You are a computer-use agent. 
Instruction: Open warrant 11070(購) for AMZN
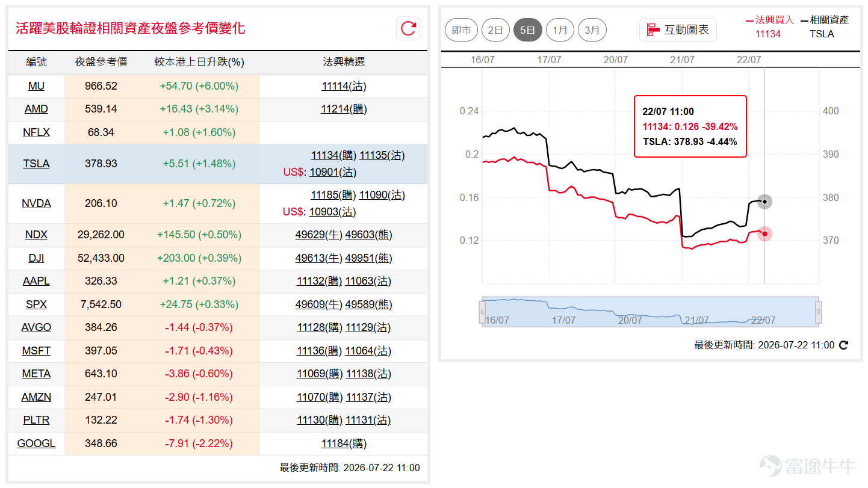click(320, 397)
